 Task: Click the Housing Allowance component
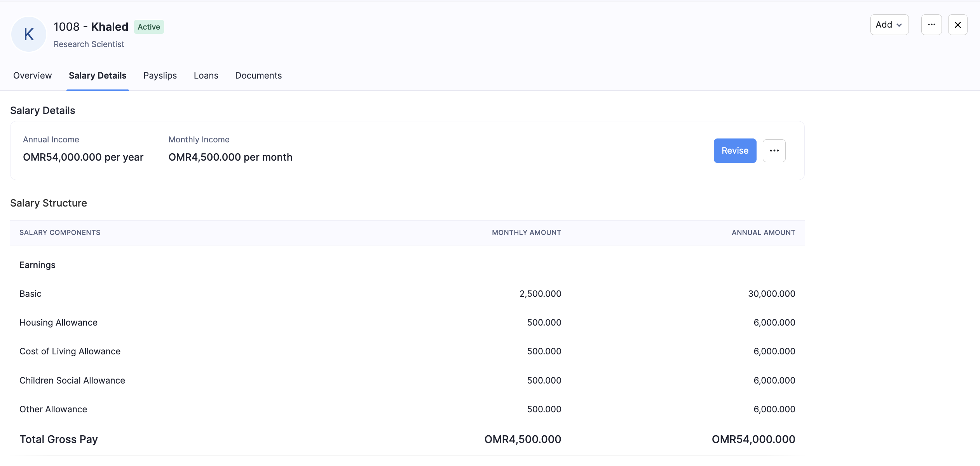tap(58, 322)
